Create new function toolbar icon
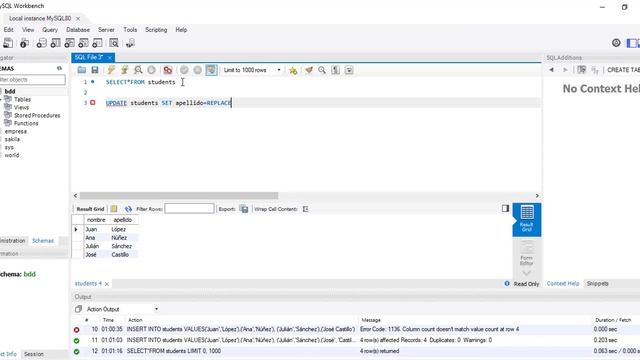640x360 pixels. (x=97, y=43)
